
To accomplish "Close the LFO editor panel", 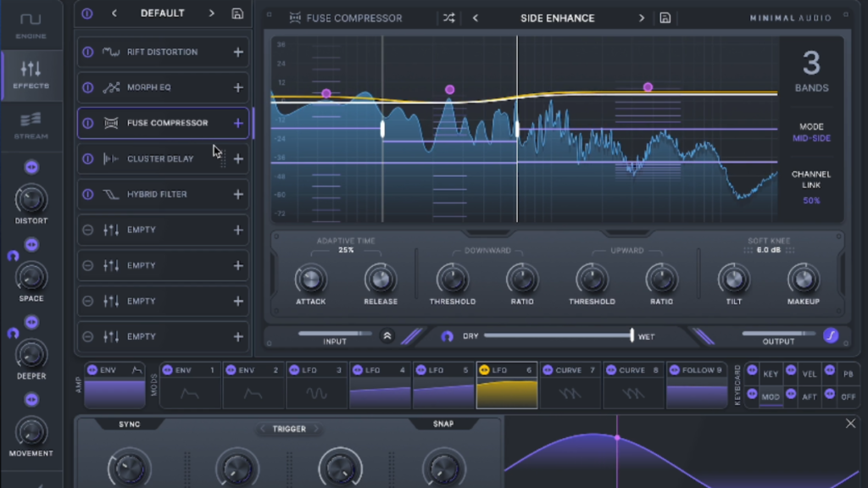I will pyautogui.click(x=850, y=424).
